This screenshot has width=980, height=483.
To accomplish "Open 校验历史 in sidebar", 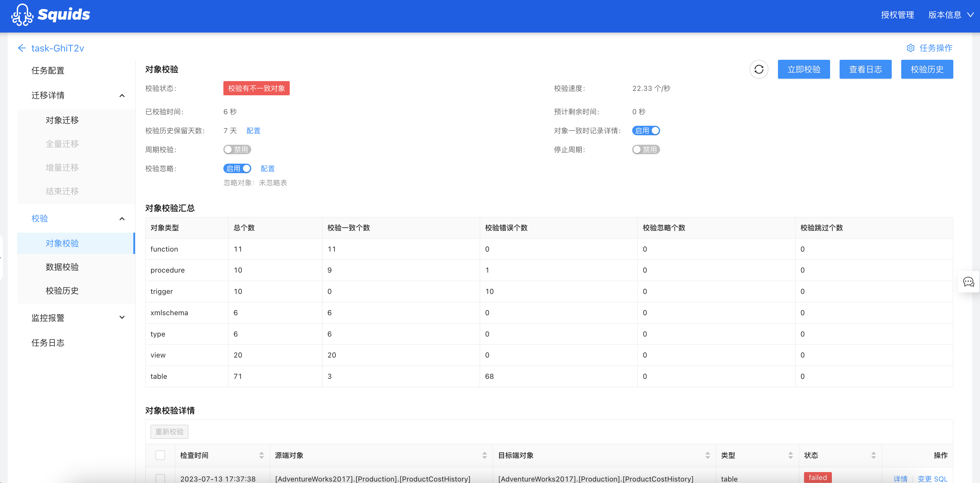I will [62, 291].
